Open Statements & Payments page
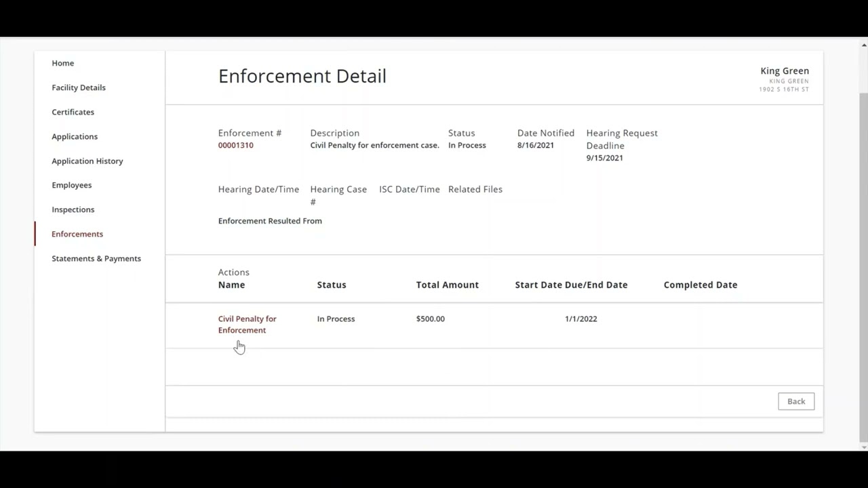Screen dimensions: 868x488 click(x=96, y=258)
